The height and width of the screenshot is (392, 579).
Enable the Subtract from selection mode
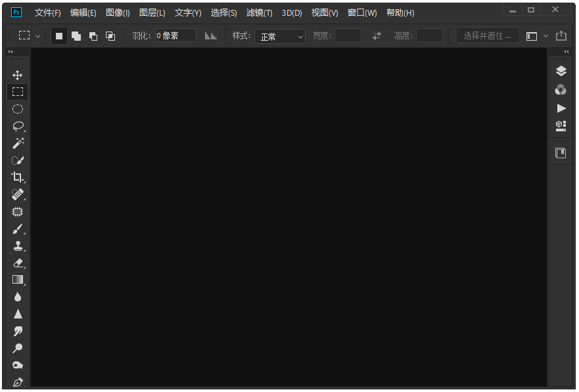92,36
